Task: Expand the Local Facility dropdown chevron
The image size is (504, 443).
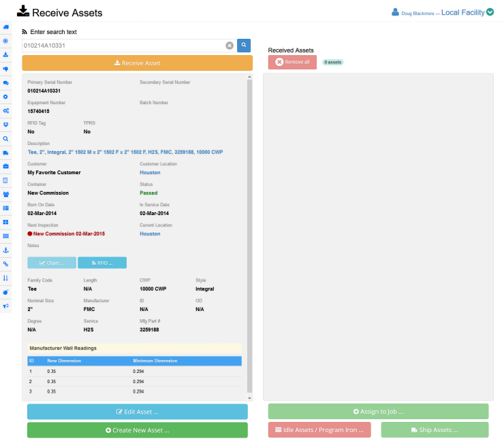Action: pyautogui.click(x=490, y=12)
